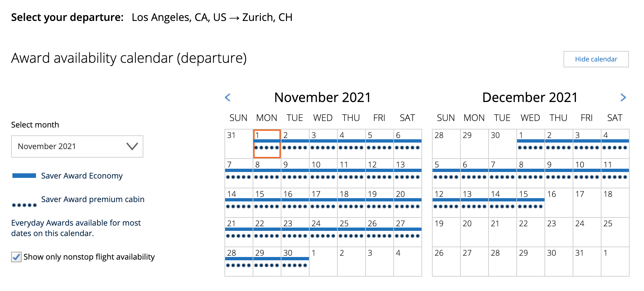Navigate to next month using right chevron
The image size is (644, 291).
tap(623, 97)
